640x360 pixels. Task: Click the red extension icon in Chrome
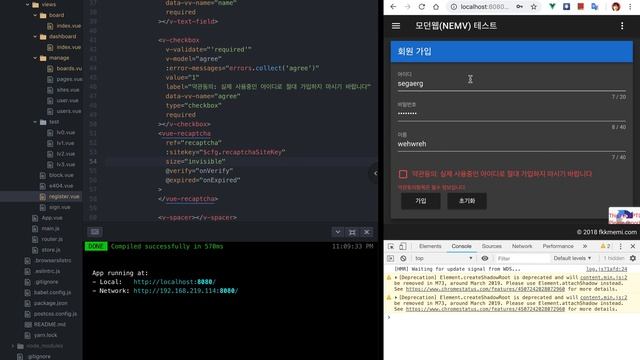tap(580, 7)
